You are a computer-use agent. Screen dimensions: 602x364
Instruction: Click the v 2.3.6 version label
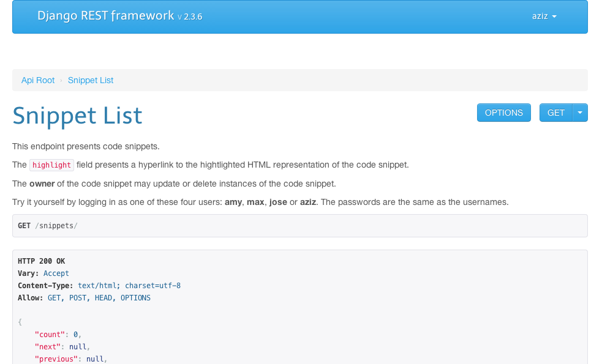click(190, 17)
